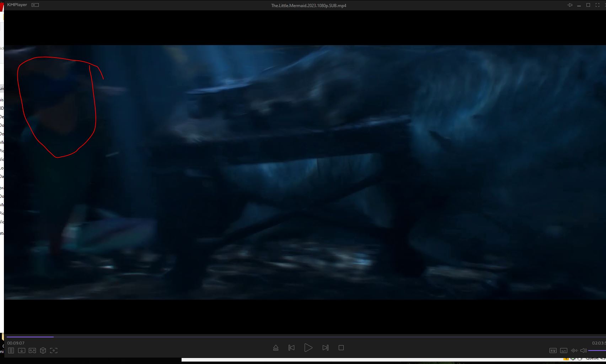Mute the volume speaker icon

(583, 351)
